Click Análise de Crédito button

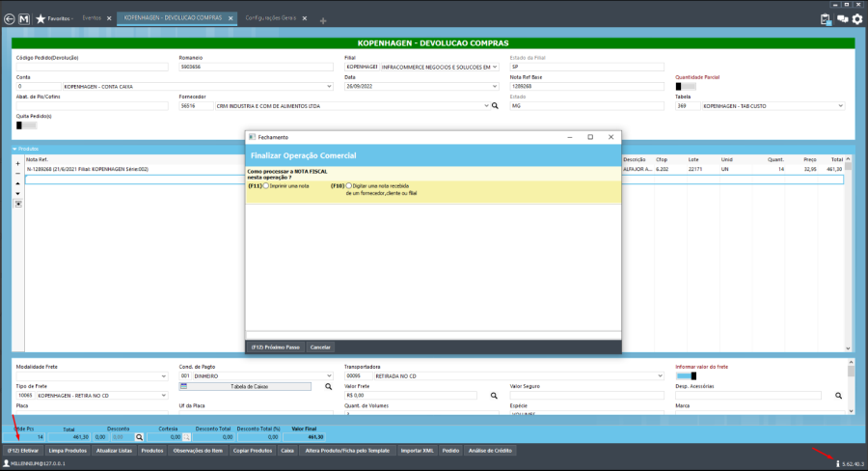[490, 451]
